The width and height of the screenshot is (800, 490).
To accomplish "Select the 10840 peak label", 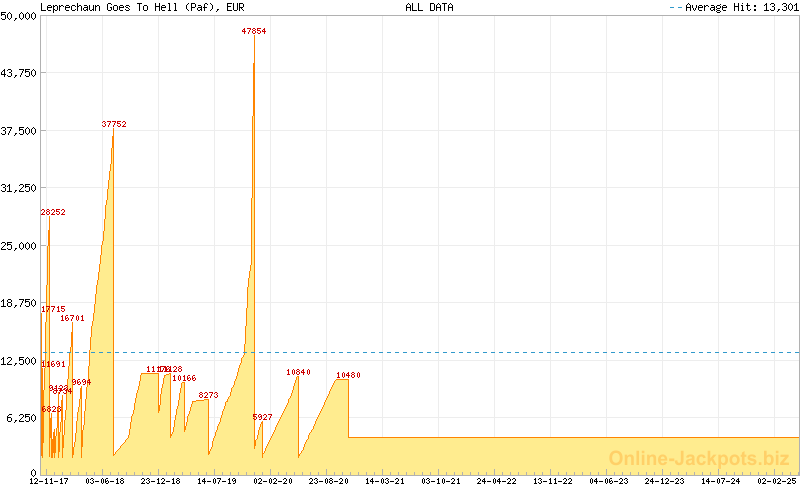I will pyautogui.click(x=299, y=372).
